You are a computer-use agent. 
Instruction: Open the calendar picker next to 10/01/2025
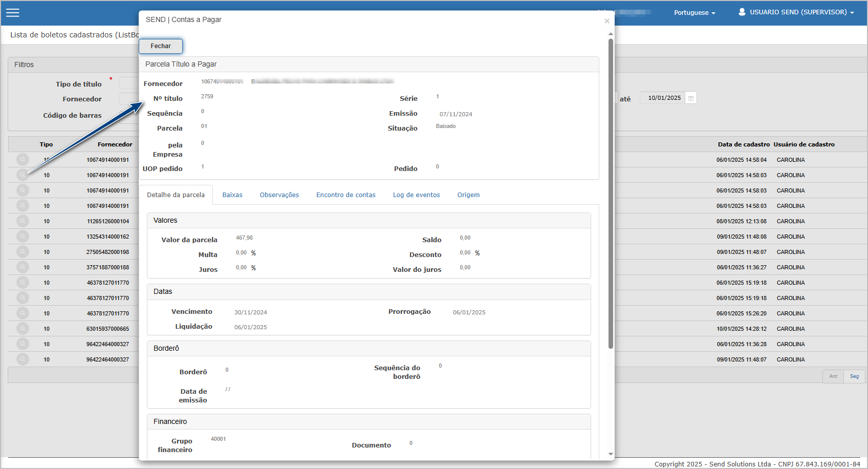[x=691, y=98]
